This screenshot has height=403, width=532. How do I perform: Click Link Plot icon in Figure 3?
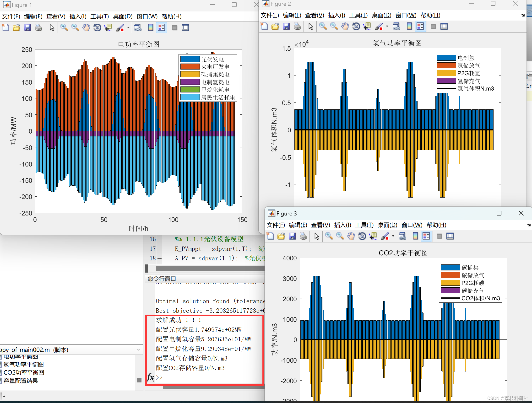point(402,236)
